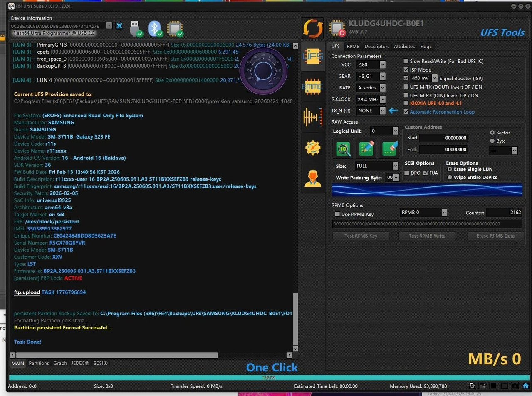
Task: Open the Partitions tab in log panel
Action: click(x=39, y=363)
